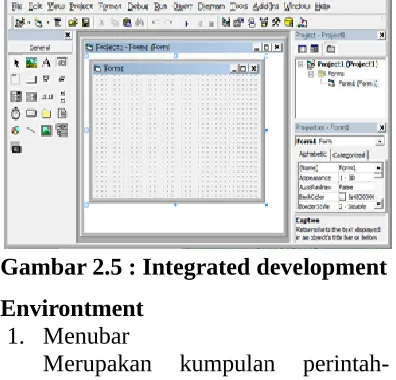Open the Add Project dropdown arrow
The image size is (396, 380).
(29, 23)
